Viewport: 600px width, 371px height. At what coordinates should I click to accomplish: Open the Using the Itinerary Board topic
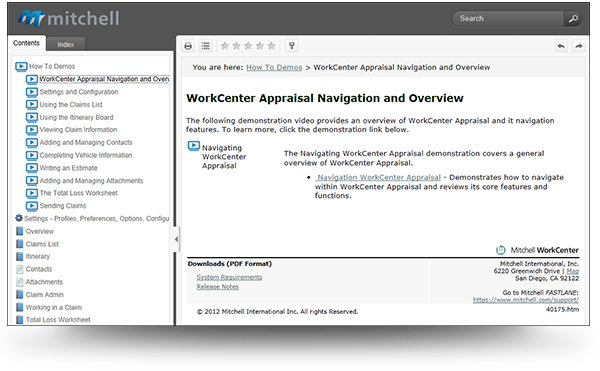(x=77, y=117)
